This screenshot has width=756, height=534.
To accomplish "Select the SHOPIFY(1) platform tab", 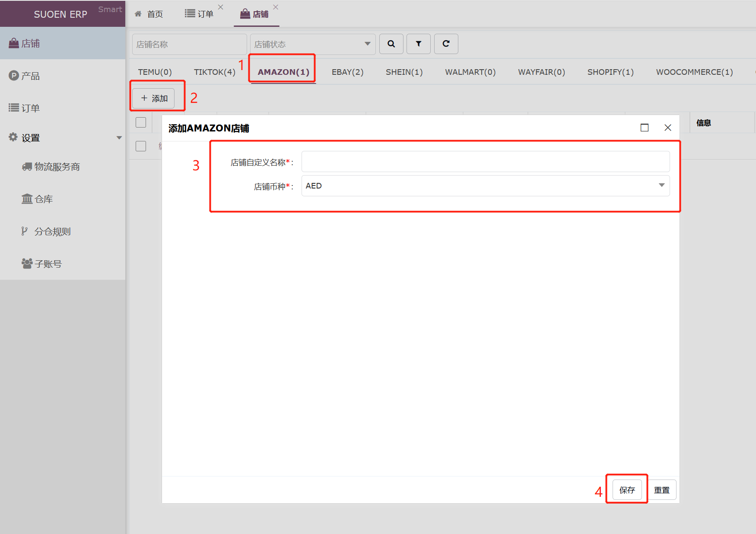I will [x=610, y=72].
